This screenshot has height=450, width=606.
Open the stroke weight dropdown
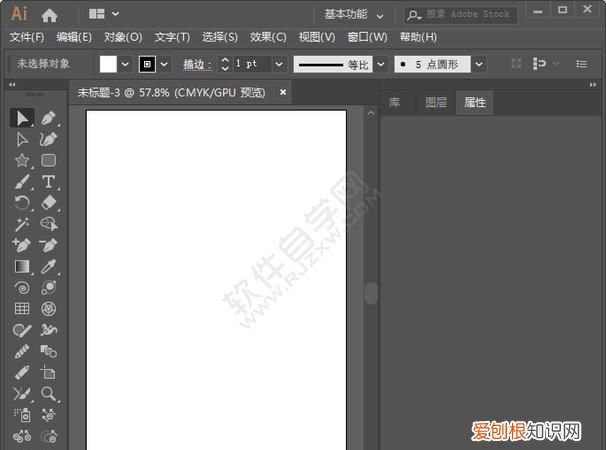pyautogui.click(x=277, y=63)
